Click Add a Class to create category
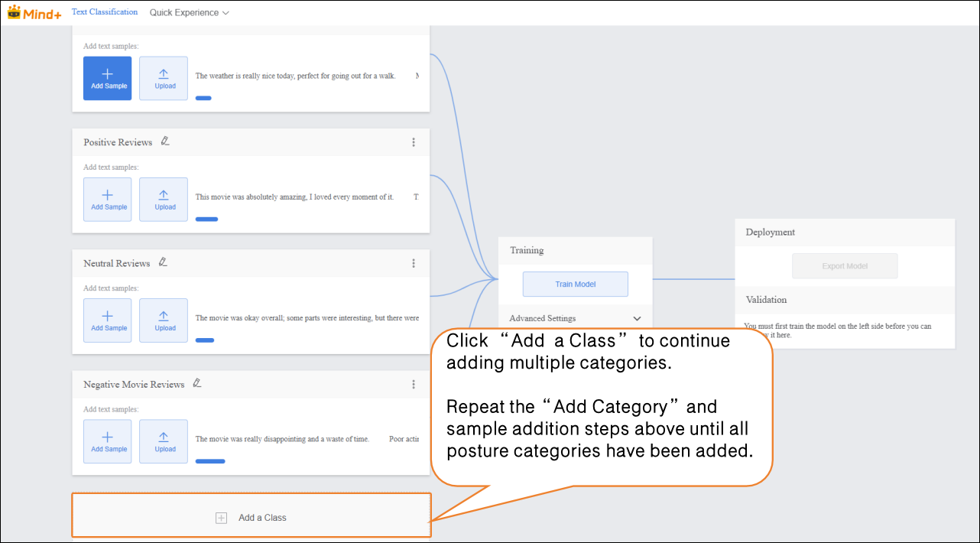This screenshot has width=980, height=543. (x=251, y=518)
